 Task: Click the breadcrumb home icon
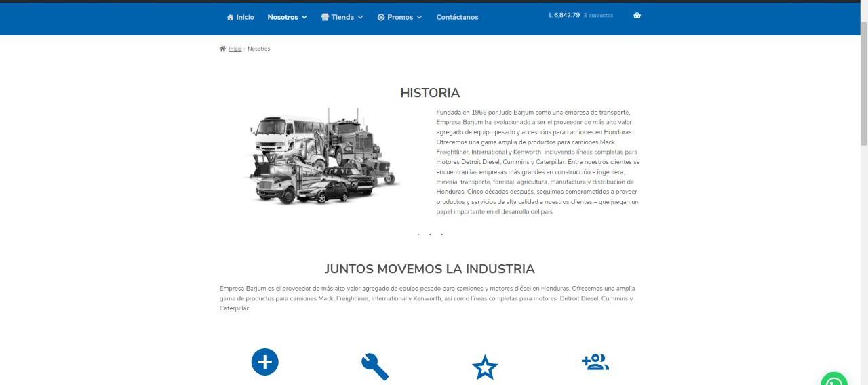pyautogui.click(x=222, y=49)
